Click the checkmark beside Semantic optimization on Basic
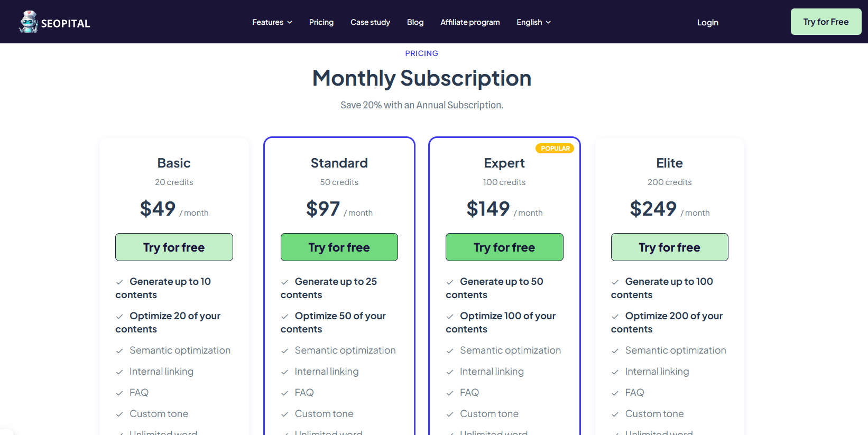Image resolution: width=868 pixels, height=435 pixels. (x=119, y=350)
